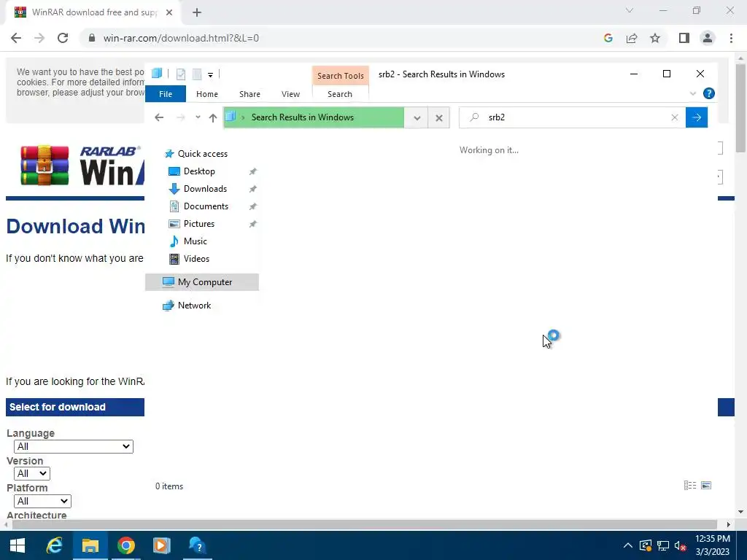Screen dimensions: 747x560
Task: Open File Explorer from taskbar
Action: pos(90,545)
